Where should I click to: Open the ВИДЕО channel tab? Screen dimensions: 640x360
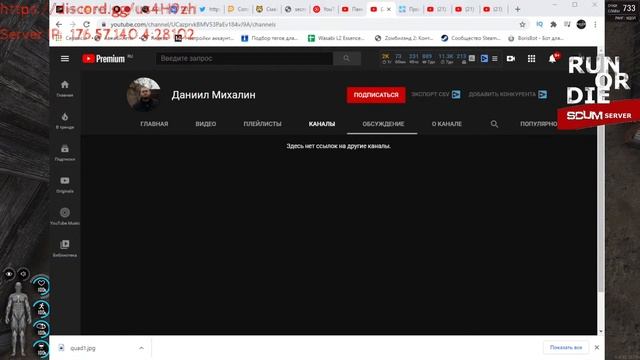206,124
